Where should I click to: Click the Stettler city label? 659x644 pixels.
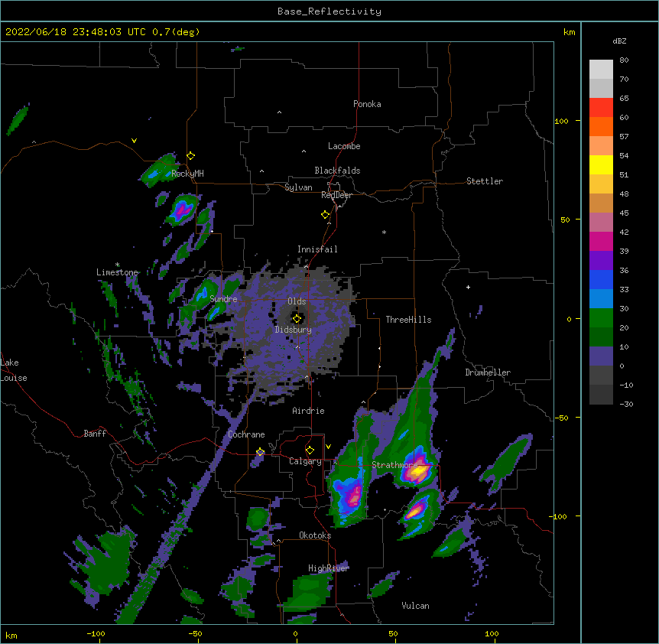485,181
